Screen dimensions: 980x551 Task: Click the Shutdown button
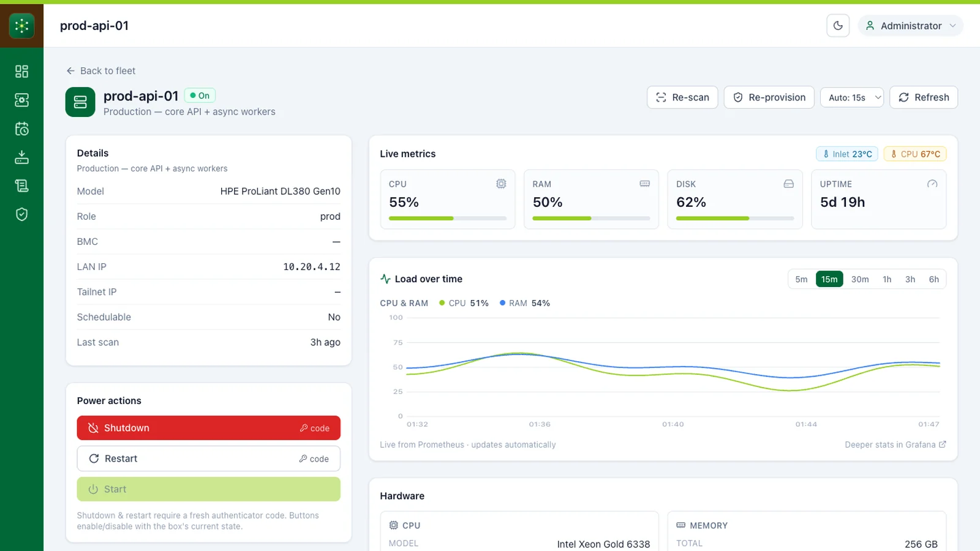pos(209,428)
